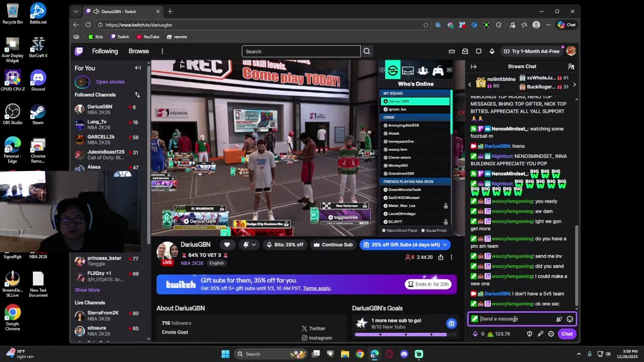Collapse the Stream Chat panel
This screenshot has height=362, width=644.
pos(473,66)
